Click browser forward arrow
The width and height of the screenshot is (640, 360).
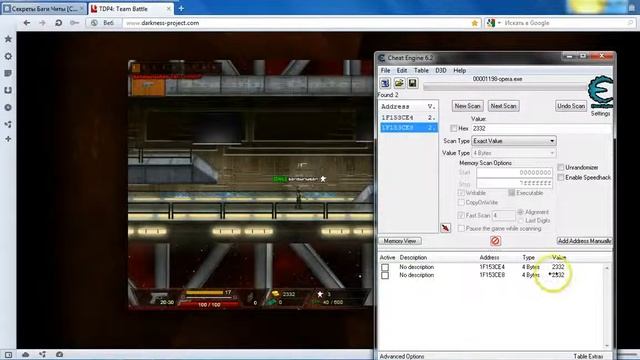coord(42,23)
